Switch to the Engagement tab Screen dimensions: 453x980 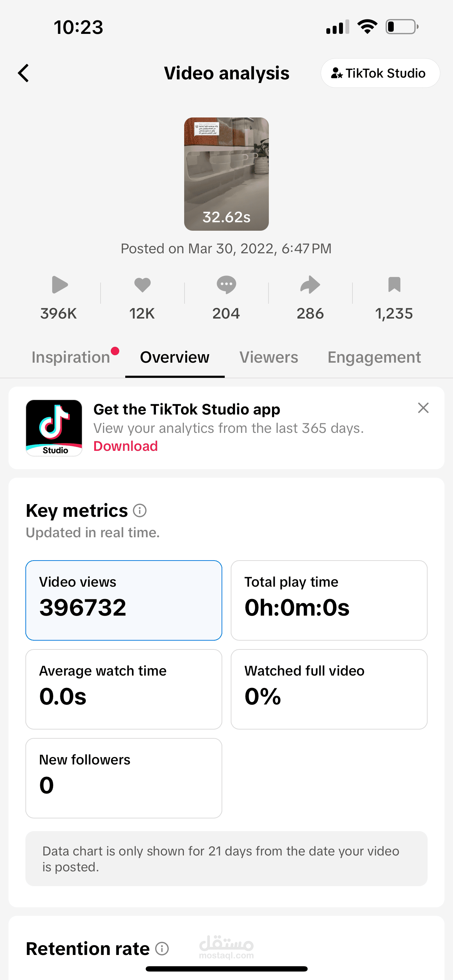(x=374, y=357)
